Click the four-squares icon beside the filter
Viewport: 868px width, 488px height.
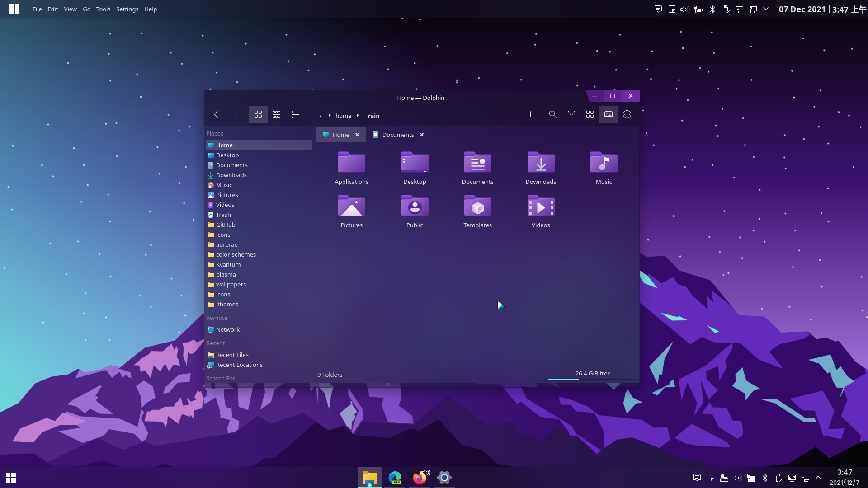click(x=590, y=115)
